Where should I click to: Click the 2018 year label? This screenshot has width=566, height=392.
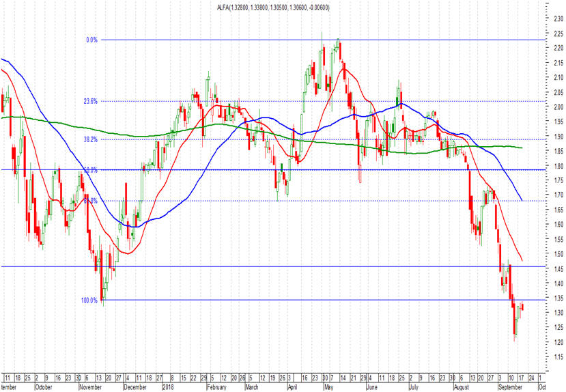coord(168,387)
